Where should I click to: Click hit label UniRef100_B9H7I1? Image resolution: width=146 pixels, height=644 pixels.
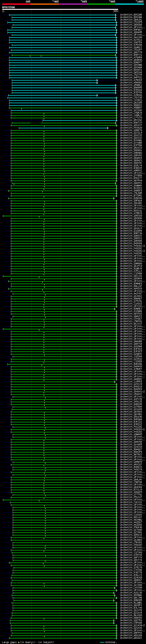coord(131,55)
